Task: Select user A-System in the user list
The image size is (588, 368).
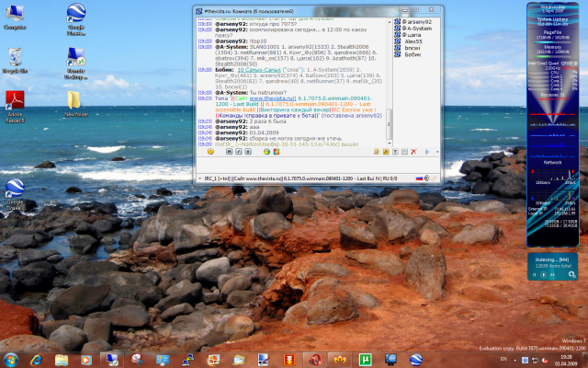Action: pos(413,29)
